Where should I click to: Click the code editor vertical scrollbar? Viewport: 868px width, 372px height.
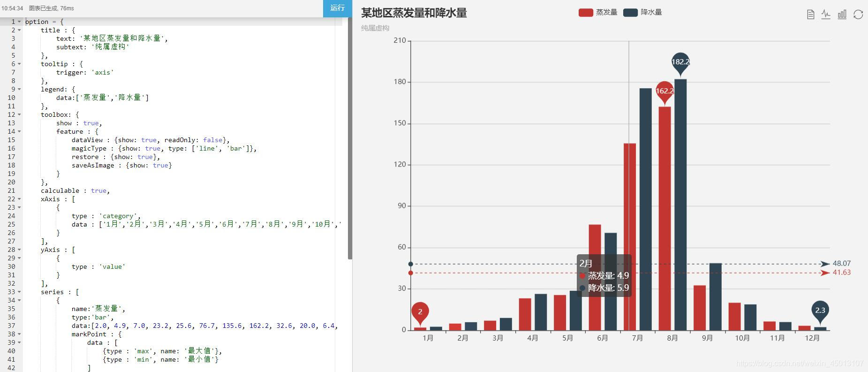tap(350, 138)
